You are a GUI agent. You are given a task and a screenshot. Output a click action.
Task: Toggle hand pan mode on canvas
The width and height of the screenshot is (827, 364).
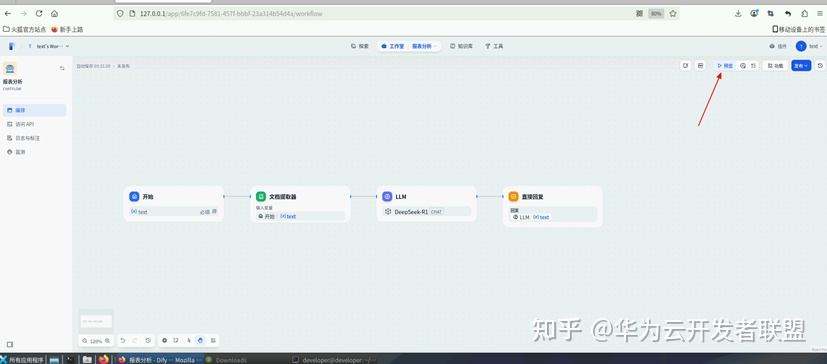(x=200, y=341)
